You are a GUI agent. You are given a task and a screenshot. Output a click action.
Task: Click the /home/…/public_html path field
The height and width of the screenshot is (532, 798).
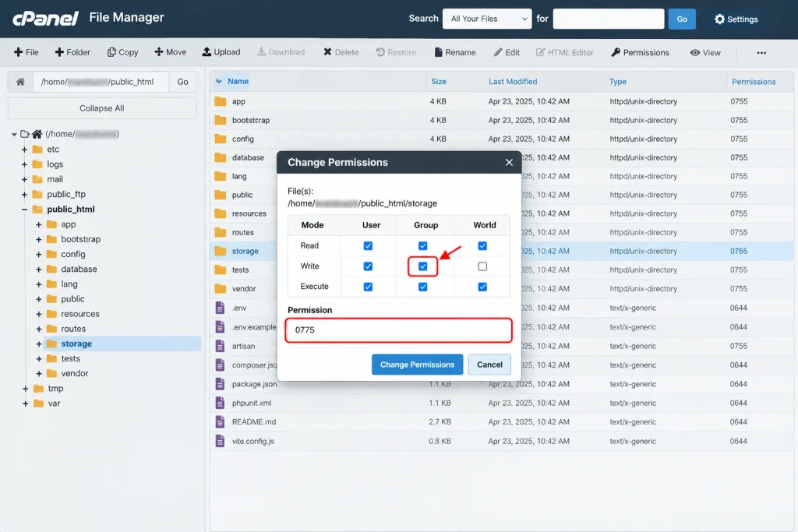[x=101, y=82]
